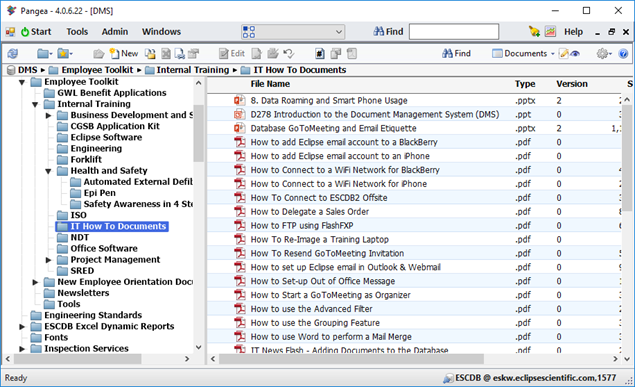This screenshot has width=635, height=387.
Task: Click the blue help question mark icon
Action: coord(623,53)
